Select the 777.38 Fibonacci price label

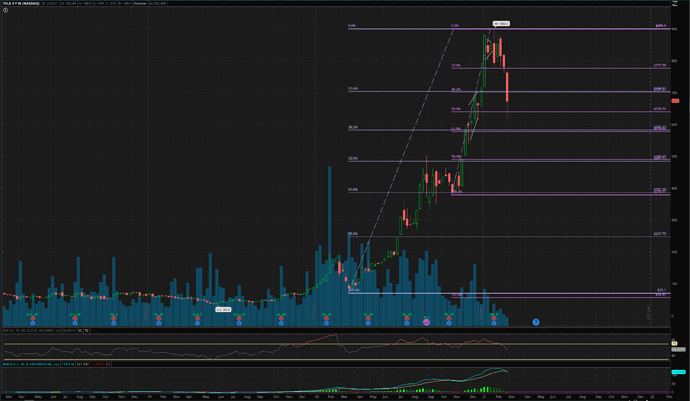click(x=660, y=68)
